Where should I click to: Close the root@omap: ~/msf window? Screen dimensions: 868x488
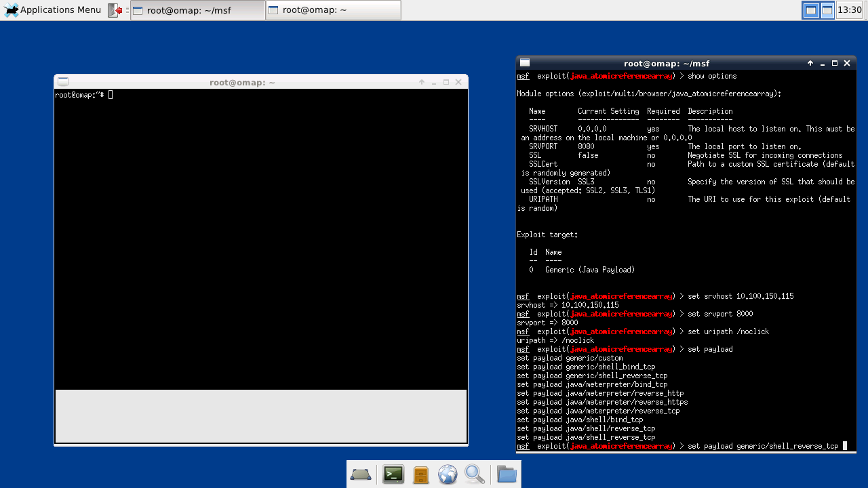point(847,63)
